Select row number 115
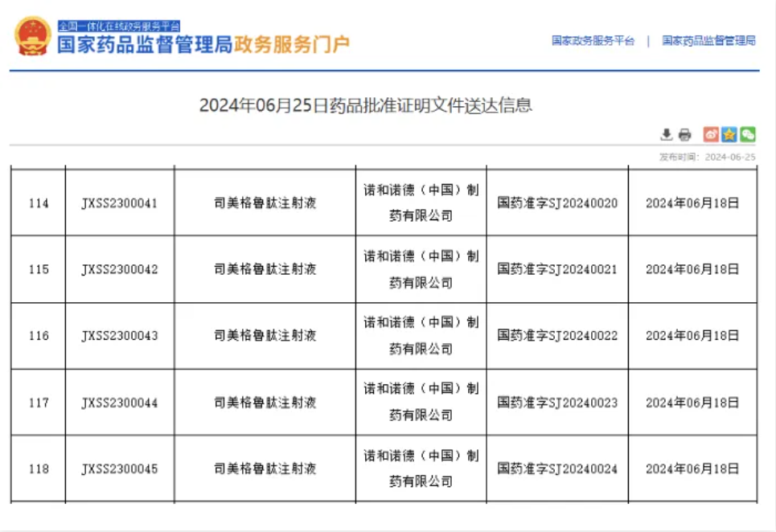This screenshot has width=776, height=532. point(39,269)
